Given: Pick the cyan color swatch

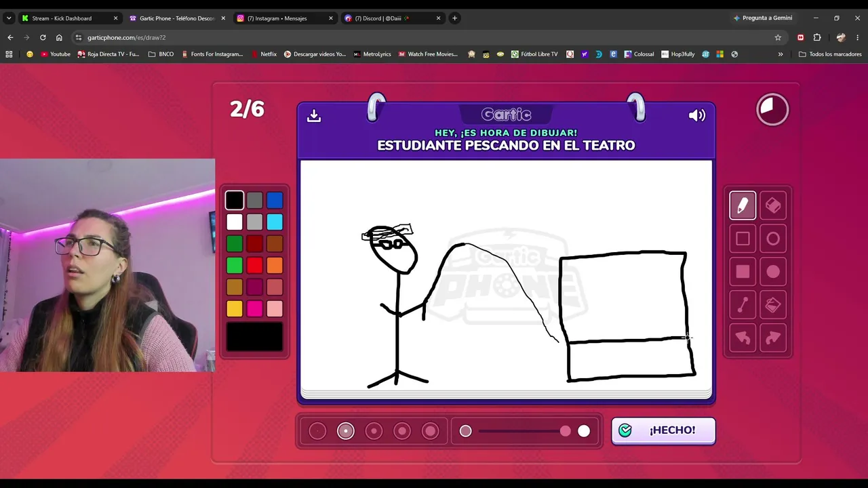Looking at the screenshot, I should pyautogui.click(x=275, y=222).
